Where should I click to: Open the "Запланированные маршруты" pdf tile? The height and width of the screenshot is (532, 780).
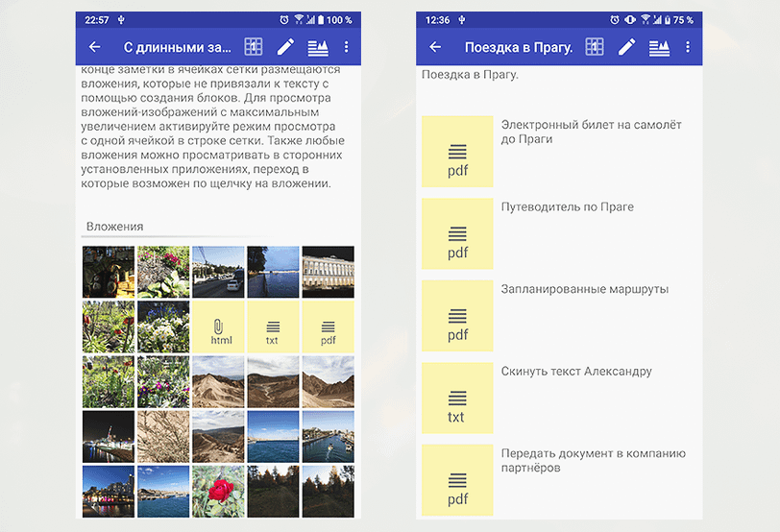pos(457,316)
